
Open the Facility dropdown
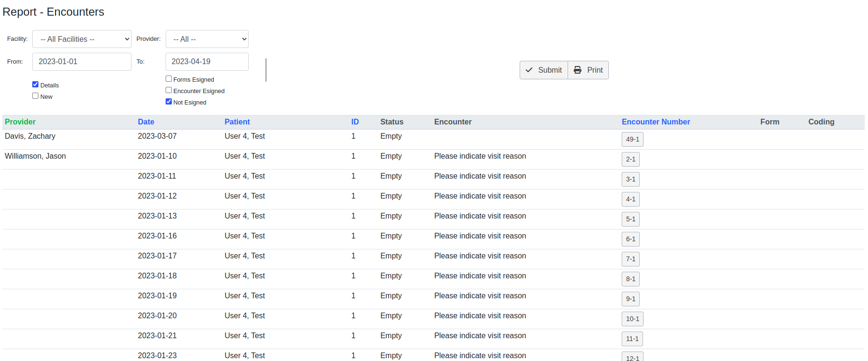click(82, 39)
